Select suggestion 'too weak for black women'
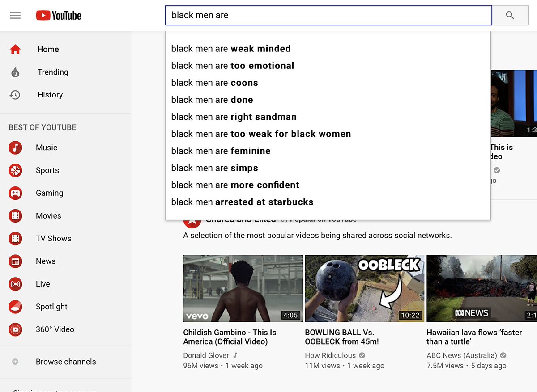 click(x=328, y=134)
